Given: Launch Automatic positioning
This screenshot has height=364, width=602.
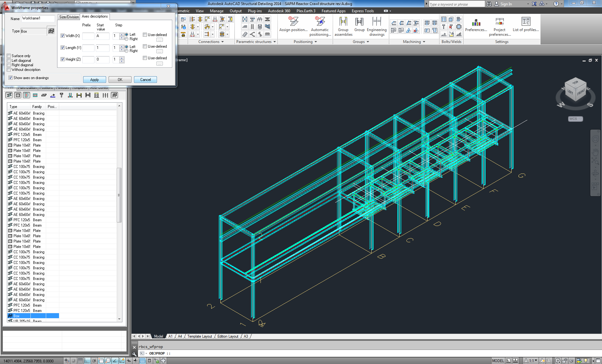Looking at the screenshot, I should coord(320,26).
